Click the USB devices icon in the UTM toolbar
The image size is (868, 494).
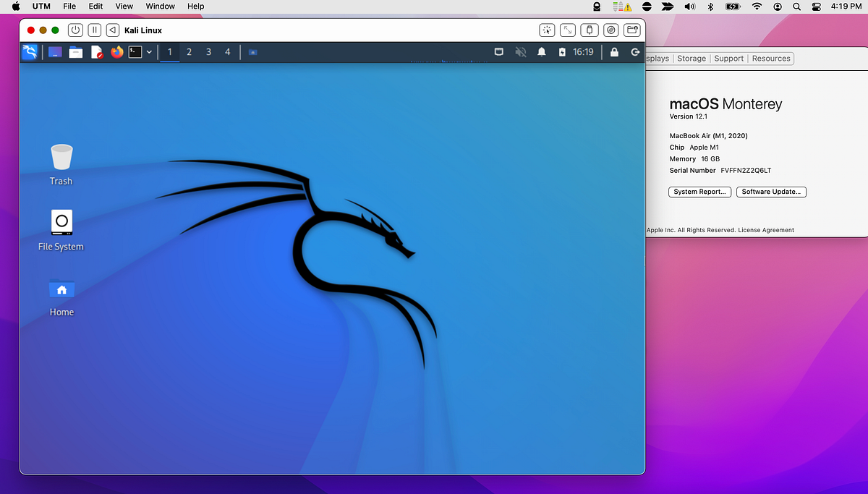(590, 30)
